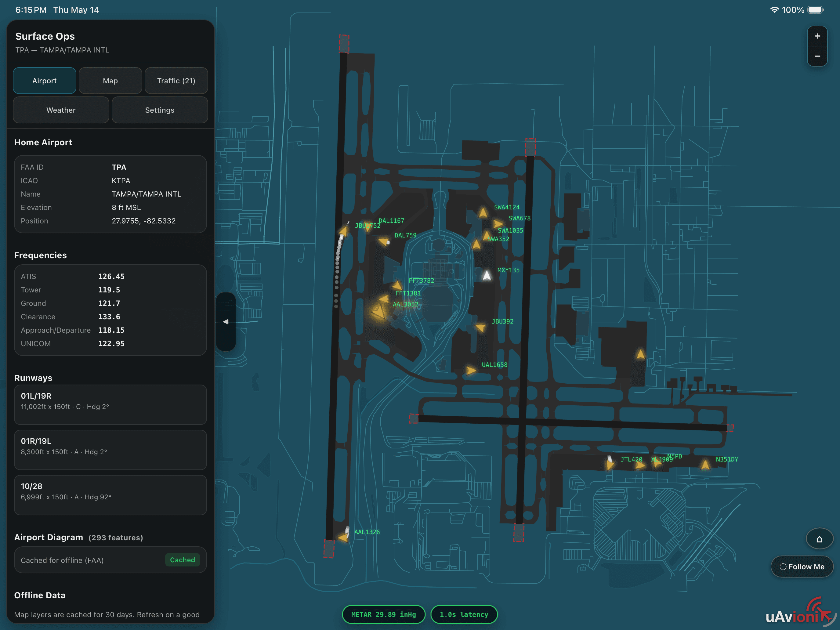
Task: Select the FFT1381 aircraft icon
Action: coord(384,298)
